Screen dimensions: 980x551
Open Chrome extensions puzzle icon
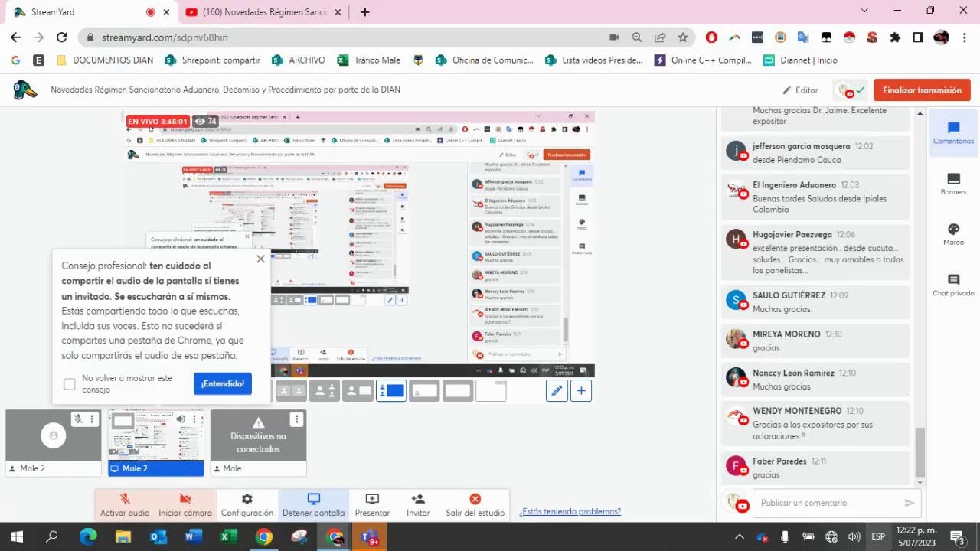tap(895, 37)
